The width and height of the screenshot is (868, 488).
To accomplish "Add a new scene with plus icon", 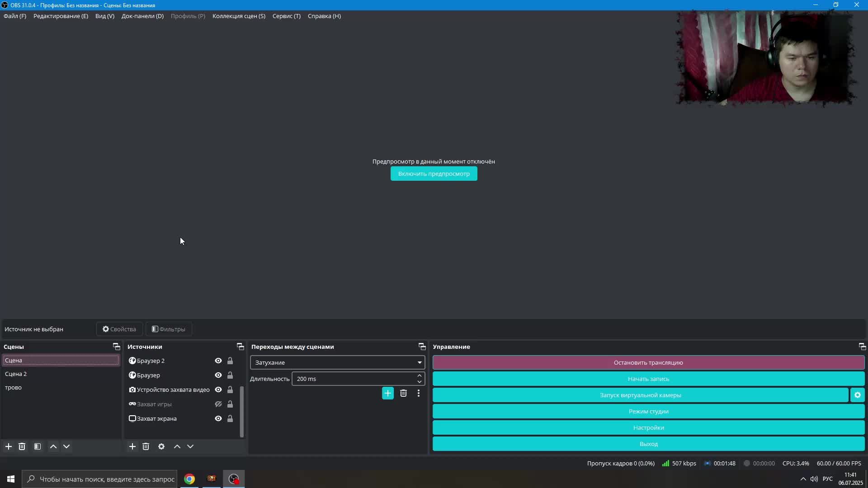I will tap(9, 446).
